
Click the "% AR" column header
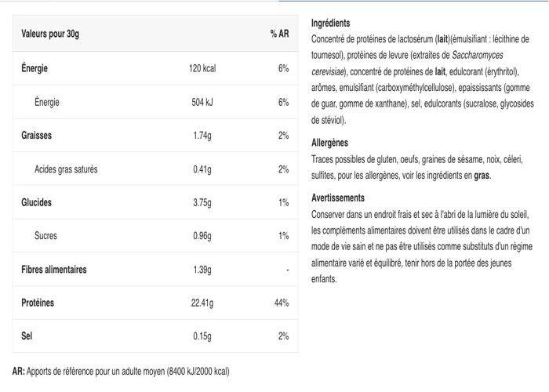279,34
